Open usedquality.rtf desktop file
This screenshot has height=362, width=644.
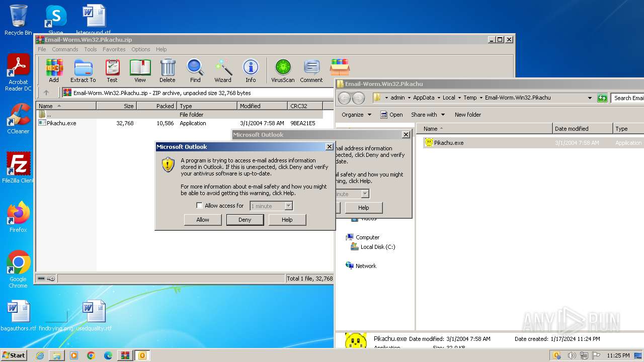(x=94, y=316)
